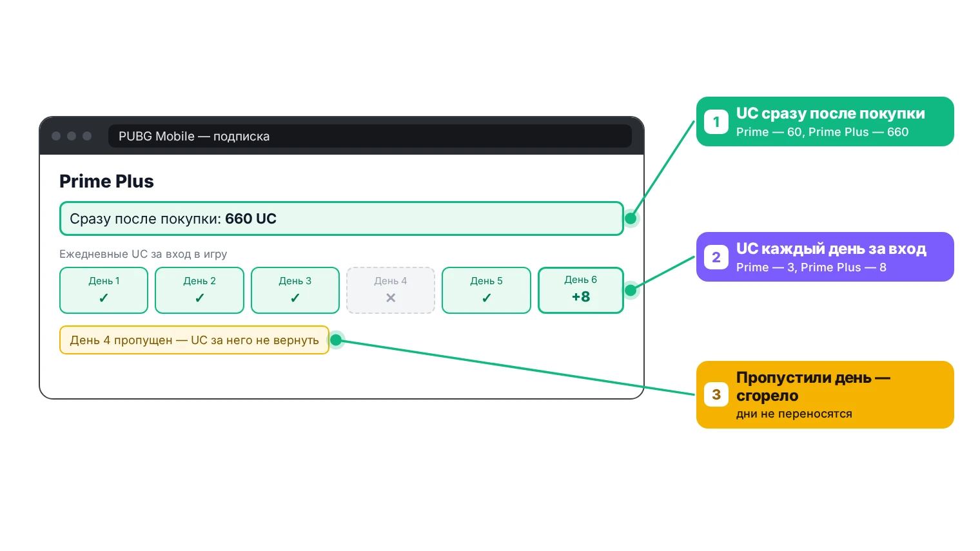Screen dimensions: 980x551
Task: Click the 'PUBG Mobile — подписка' title bar
Action: [370, 136]
